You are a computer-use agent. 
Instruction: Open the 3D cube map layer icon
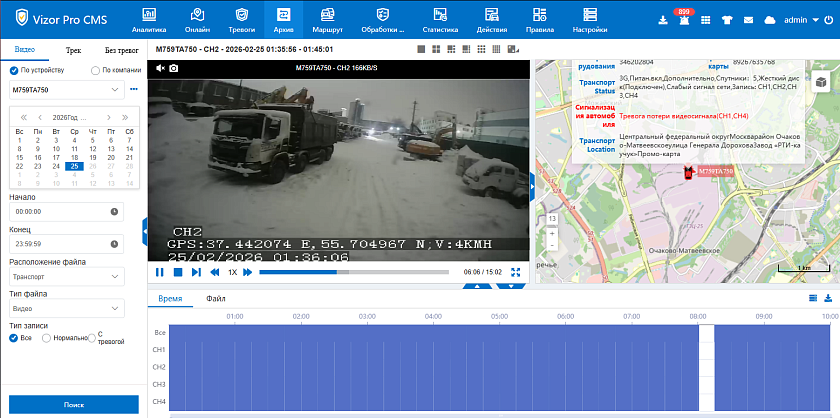pos(821,83)
